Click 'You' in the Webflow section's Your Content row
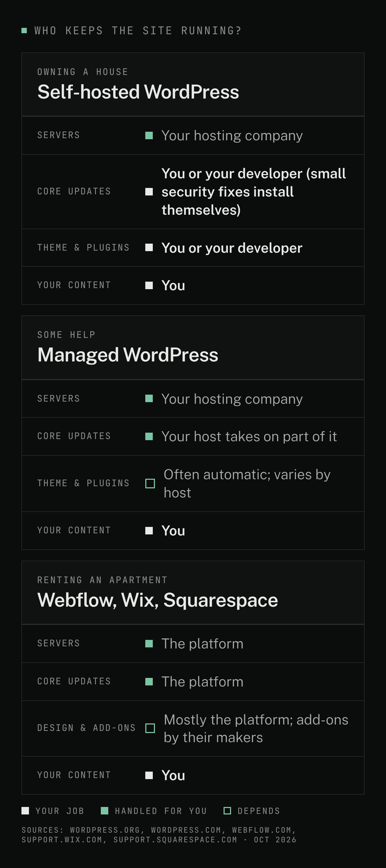The image size is (386, 868). click(173, 775)
